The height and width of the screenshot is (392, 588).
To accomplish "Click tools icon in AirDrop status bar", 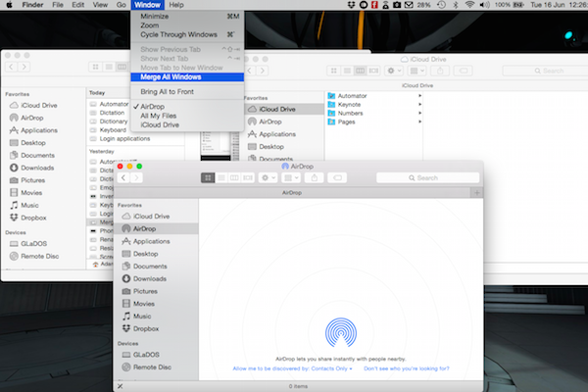I will coord(120,386).
